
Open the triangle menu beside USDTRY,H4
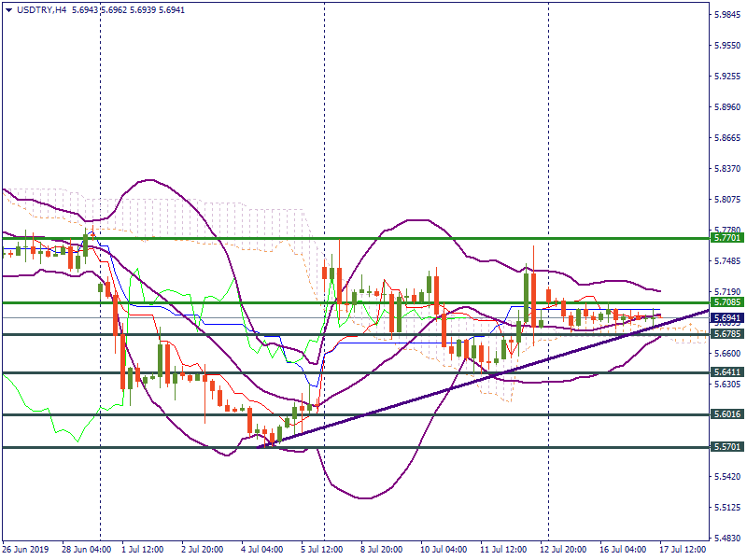8,8
